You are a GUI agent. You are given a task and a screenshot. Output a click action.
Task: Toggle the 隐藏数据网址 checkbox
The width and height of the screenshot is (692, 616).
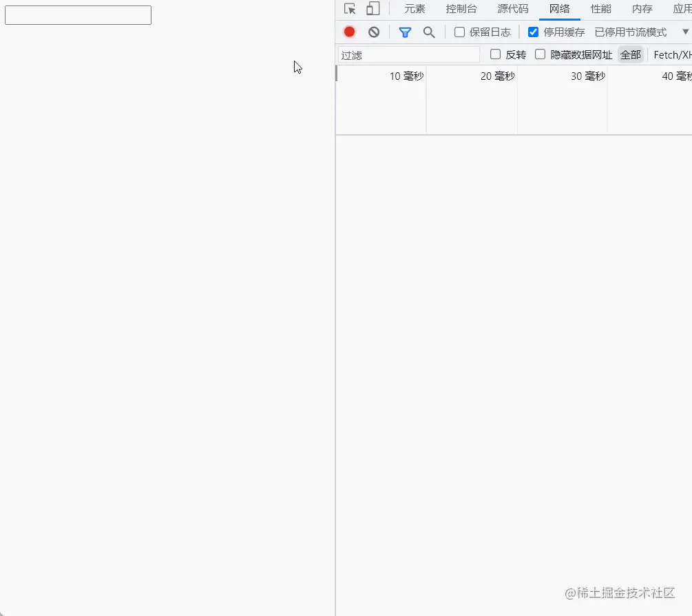pyautogui.click(x=540, y=54)
